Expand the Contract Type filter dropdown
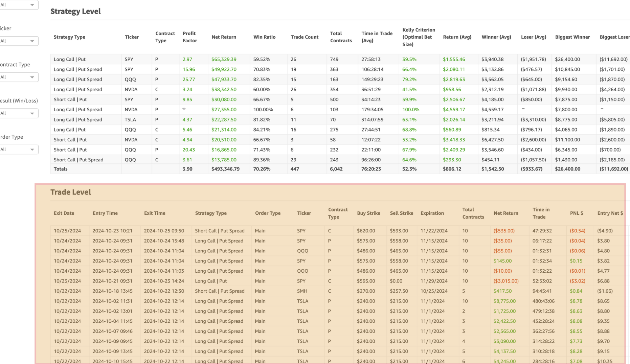Image resolution: width=630 pixels, height=364 pixels. pyautogui.click(x=19, y=77)
